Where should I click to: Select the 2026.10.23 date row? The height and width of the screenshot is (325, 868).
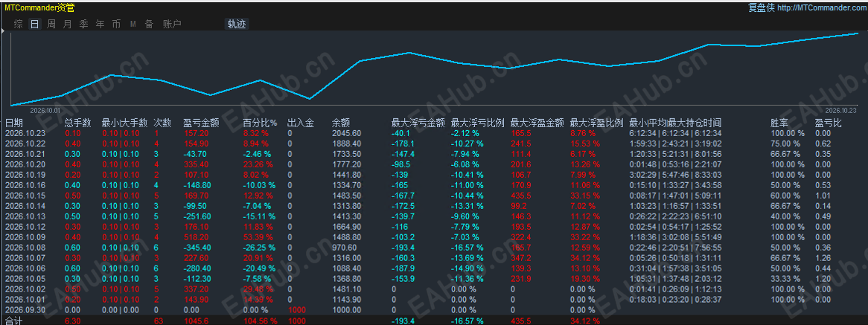pos(434,133)
